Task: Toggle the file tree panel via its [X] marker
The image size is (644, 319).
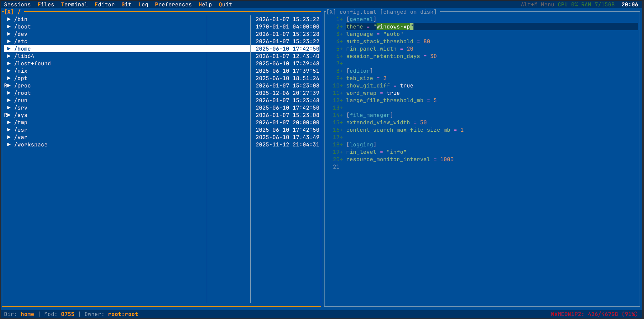Action: (x=9, y=12)
